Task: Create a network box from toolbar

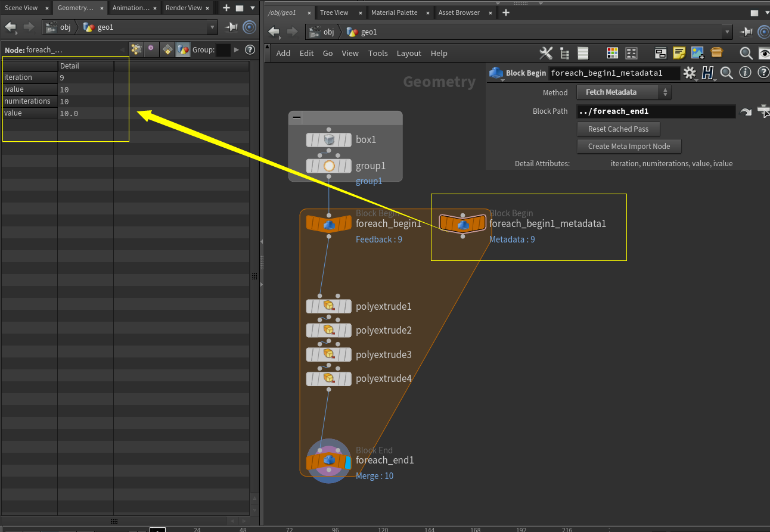Action: [660, 53]
